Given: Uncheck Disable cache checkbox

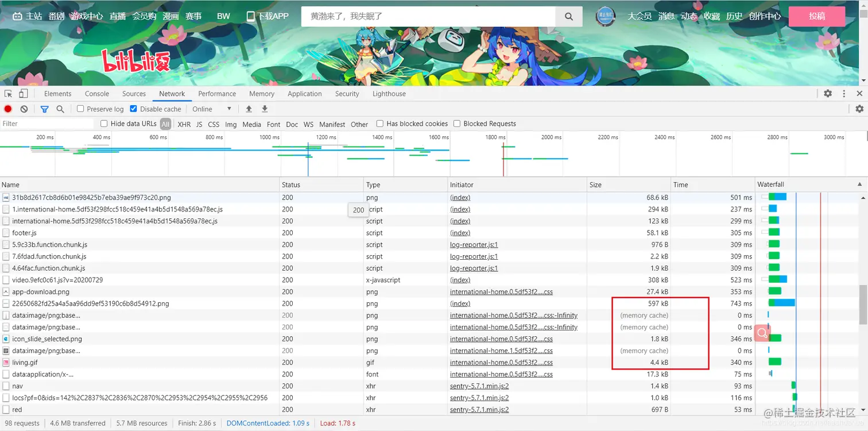Looking at the screenshot, I should [134, 109].
